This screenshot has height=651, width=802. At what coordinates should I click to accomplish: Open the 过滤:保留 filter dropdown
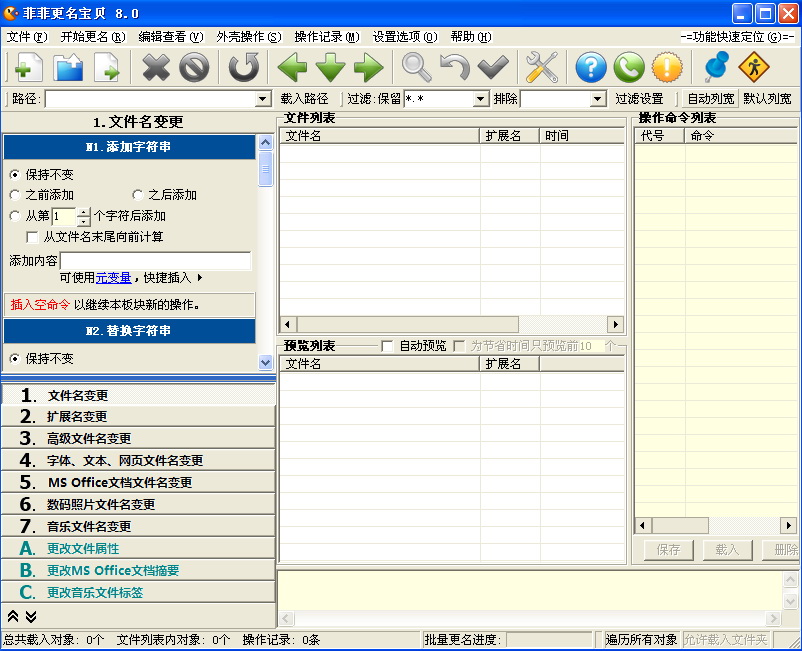[x=480, y=99]
